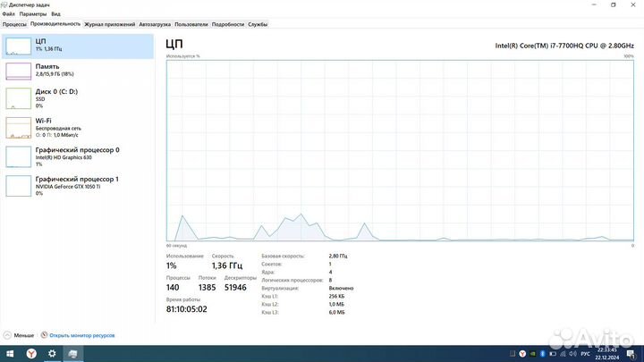Switch input language via РУС indicator
Screen dimensions: 644x362
[x=586, y=354]
